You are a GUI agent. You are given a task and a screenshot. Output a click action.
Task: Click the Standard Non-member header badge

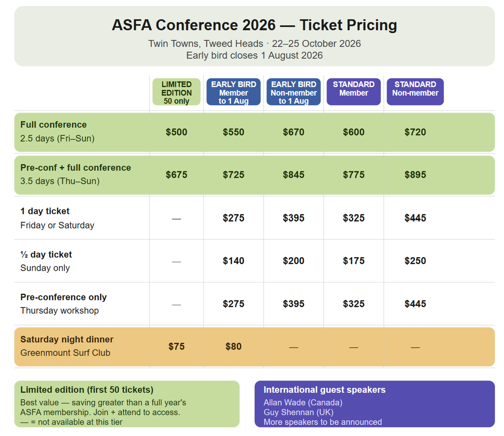click(x=415, y=92)
